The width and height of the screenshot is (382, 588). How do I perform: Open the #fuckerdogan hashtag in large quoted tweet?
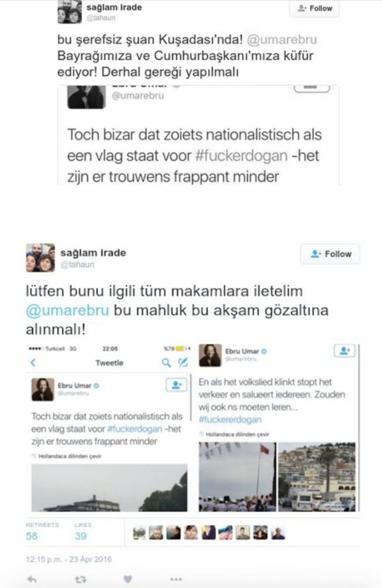point(242,155)
